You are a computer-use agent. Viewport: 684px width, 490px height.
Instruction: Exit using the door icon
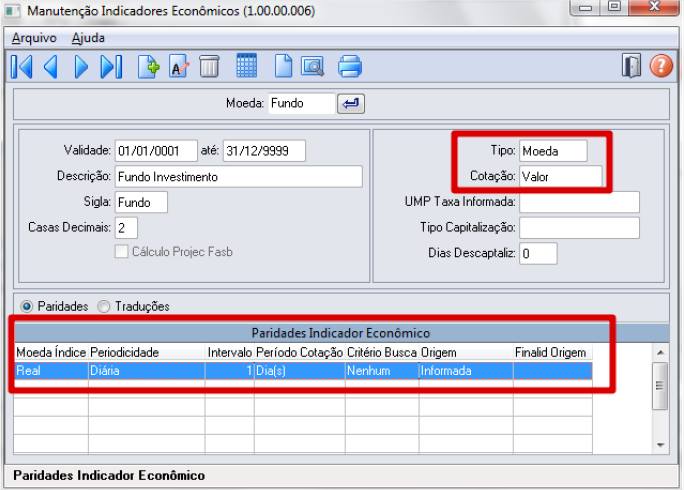click(x=631, y=66)
